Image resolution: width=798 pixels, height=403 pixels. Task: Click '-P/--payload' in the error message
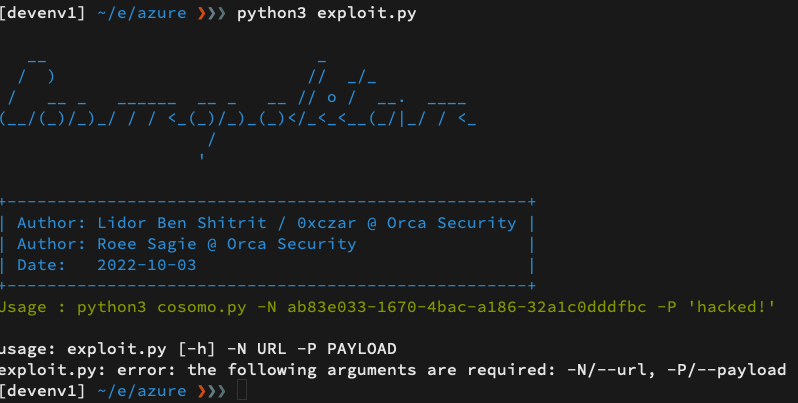(727, 370)
